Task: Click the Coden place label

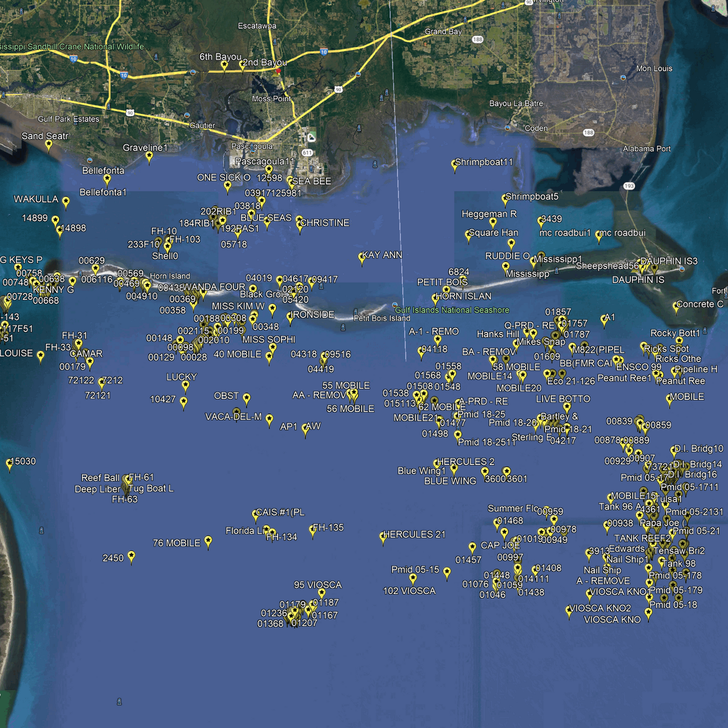Action: [x=536, y=128]
